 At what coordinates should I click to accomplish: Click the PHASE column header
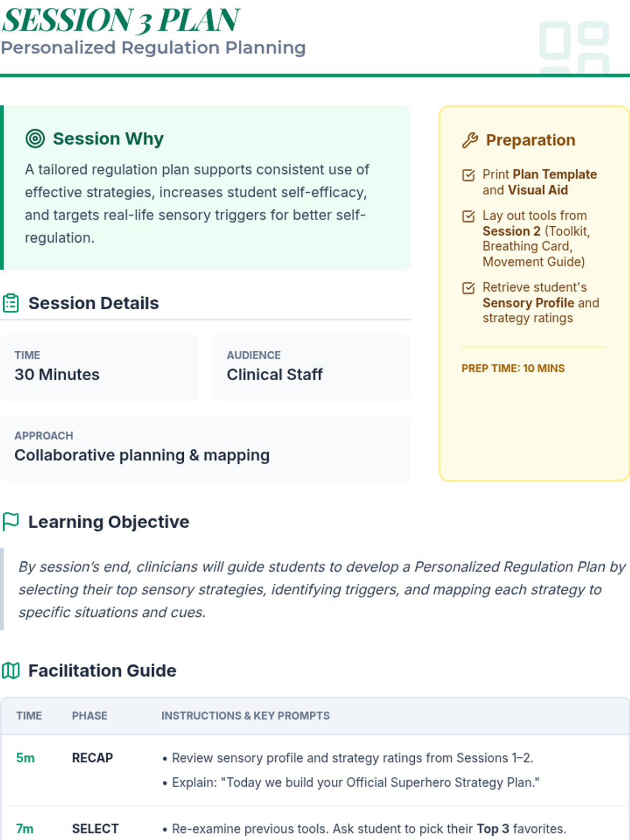coord(90,716)
